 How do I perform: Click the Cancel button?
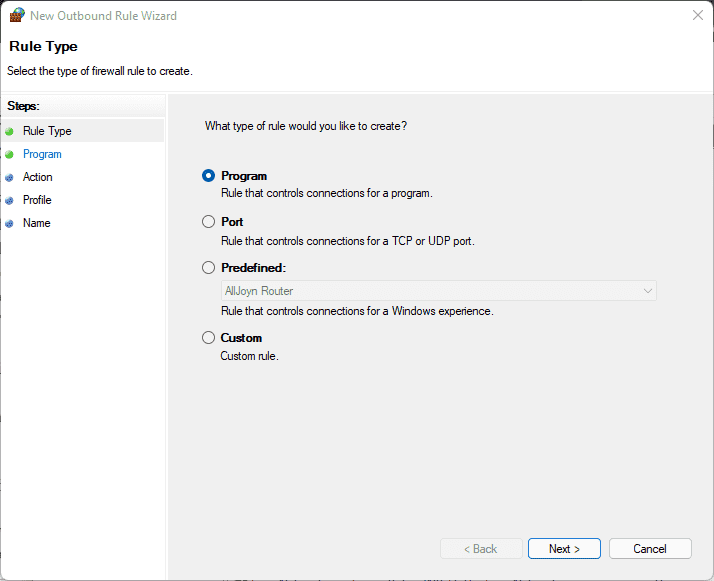pos(650,549)
